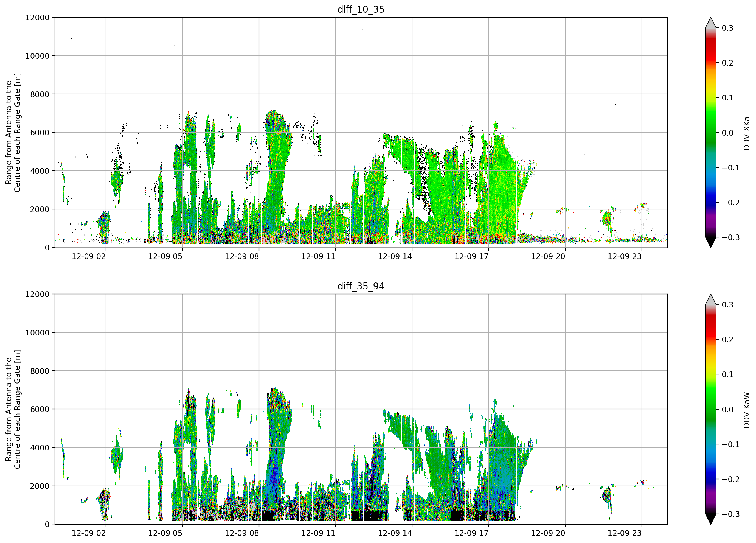The image size is (756, 543).
Task: Click the 0.3 tick on DDV-XKa colorbar
Action: click(727, 28)
